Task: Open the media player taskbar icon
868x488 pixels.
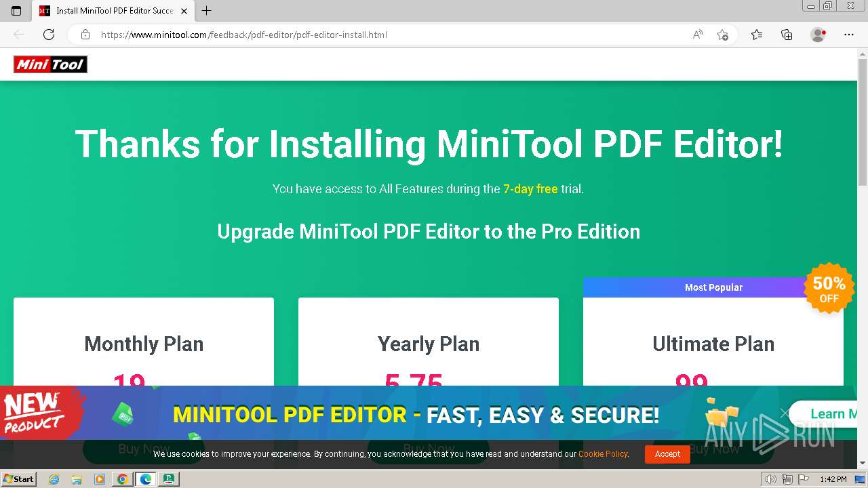Action: coord(99,479)
